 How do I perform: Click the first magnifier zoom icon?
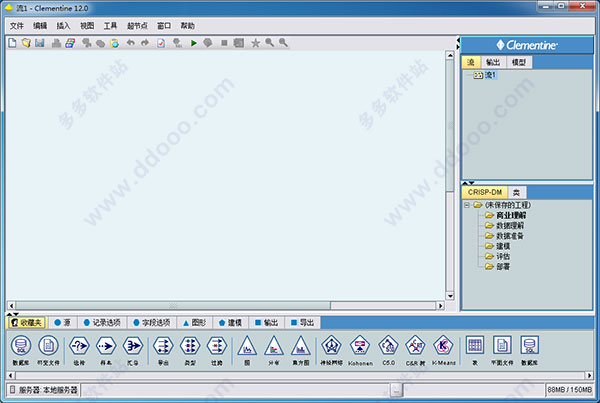click(270, 43)
